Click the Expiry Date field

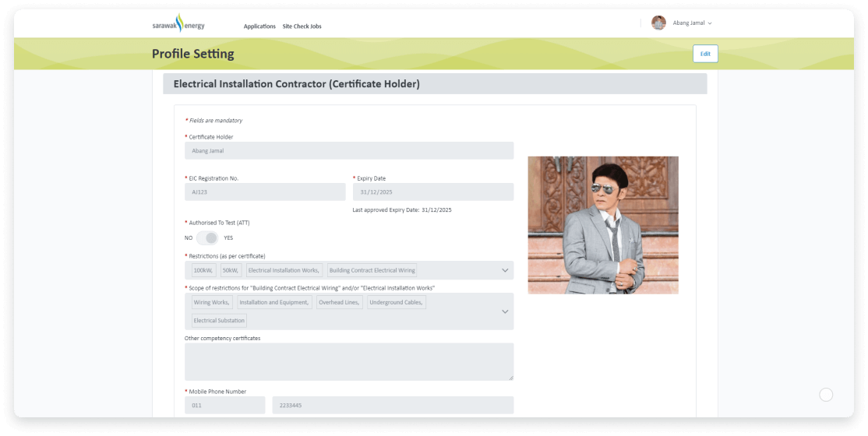coord(433,192)
